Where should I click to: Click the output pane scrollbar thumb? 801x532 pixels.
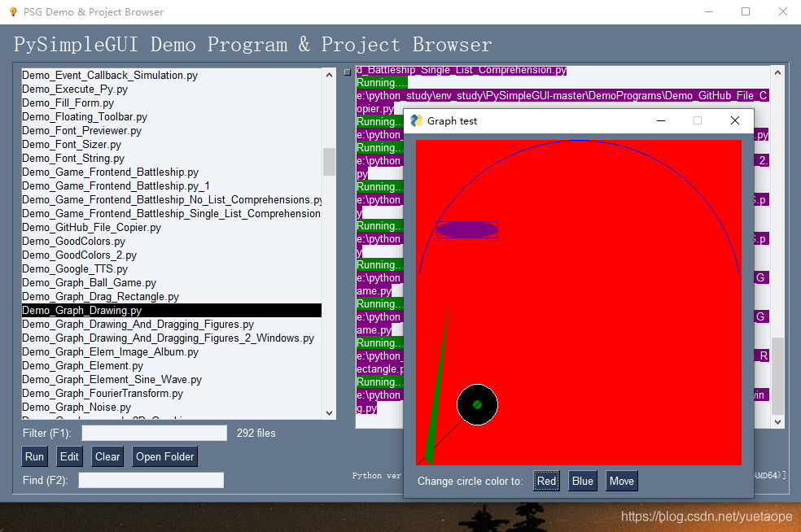[x=777, y=376]
